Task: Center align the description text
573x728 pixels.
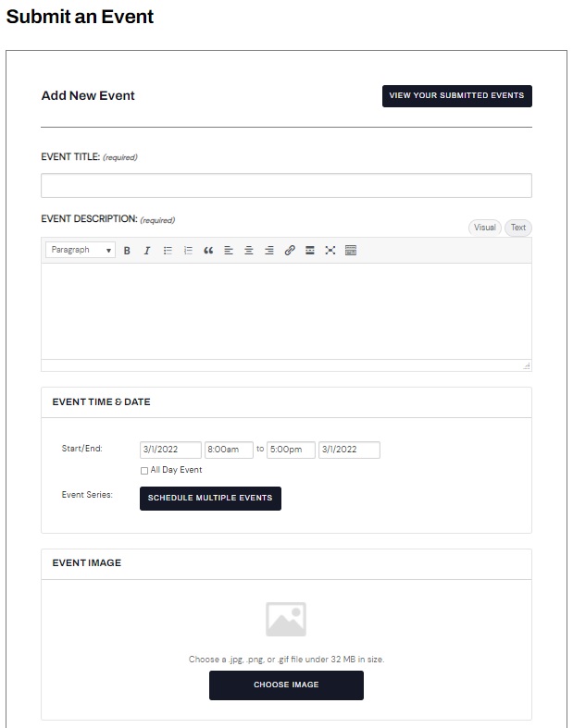Action: 249,251
